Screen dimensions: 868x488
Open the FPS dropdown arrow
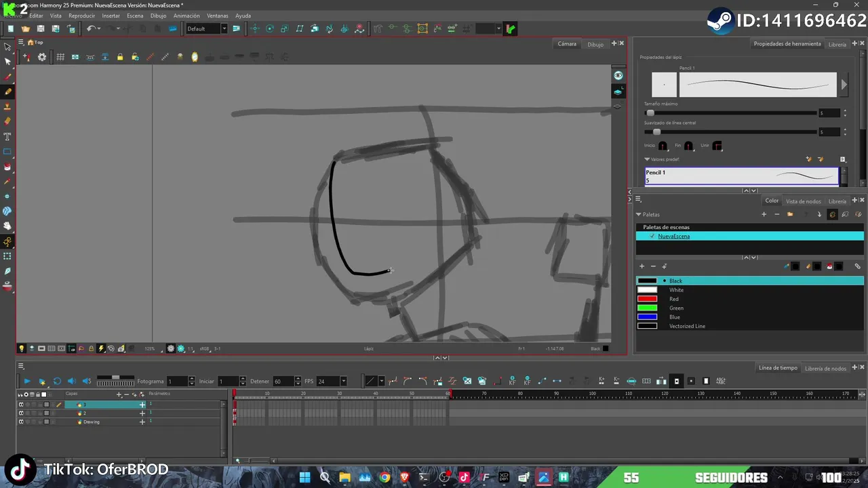[x=343, y=381]
